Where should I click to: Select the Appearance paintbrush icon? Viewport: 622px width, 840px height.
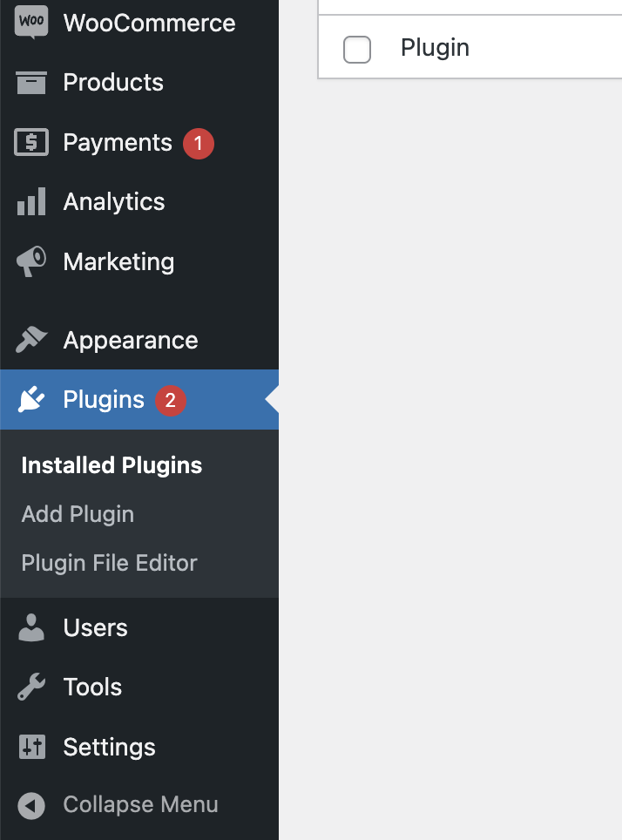pyautogui.click(x=30, y=340)
